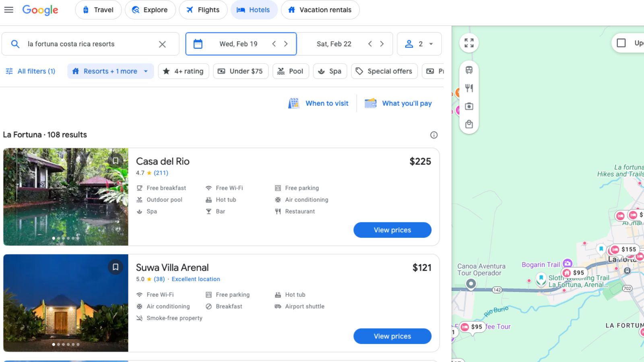644x362 pixels.
Task: Advance check-out date with the right chevron
Action: pos(382,44)
